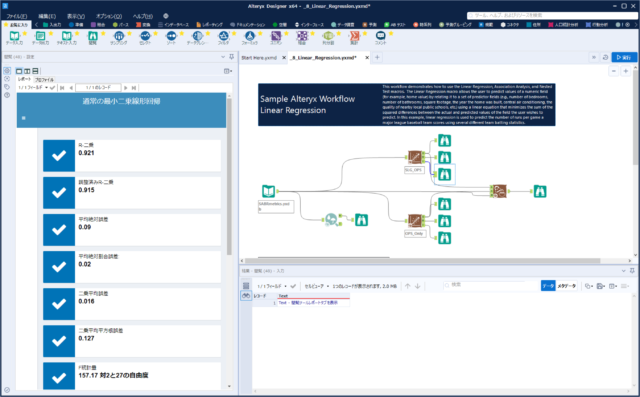Select the 集計 (Summarize) tool

tap(354, 38)
